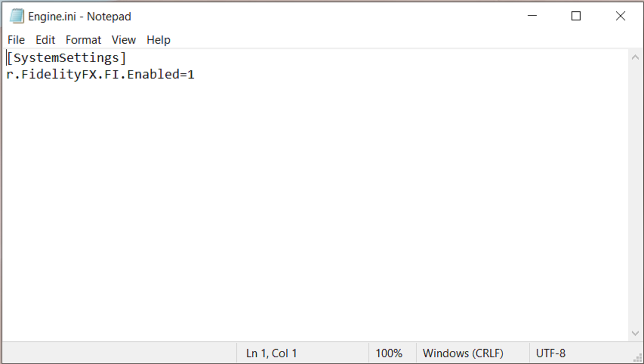Viewport: 644px width, 364px height.
Task: Place cursor in the r.FidelityFX.FI.Enabled=1 line
Action: [100, 74]
